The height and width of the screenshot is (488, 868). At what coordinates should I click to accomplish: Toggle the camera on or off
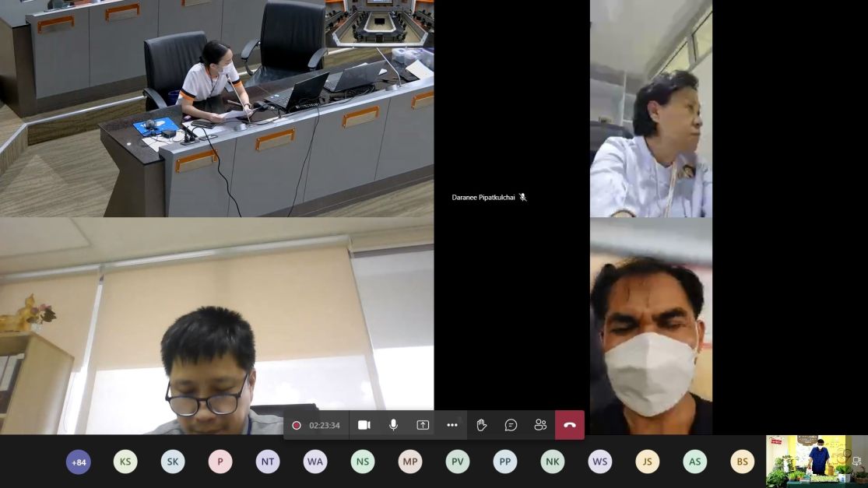pos(364,425)
